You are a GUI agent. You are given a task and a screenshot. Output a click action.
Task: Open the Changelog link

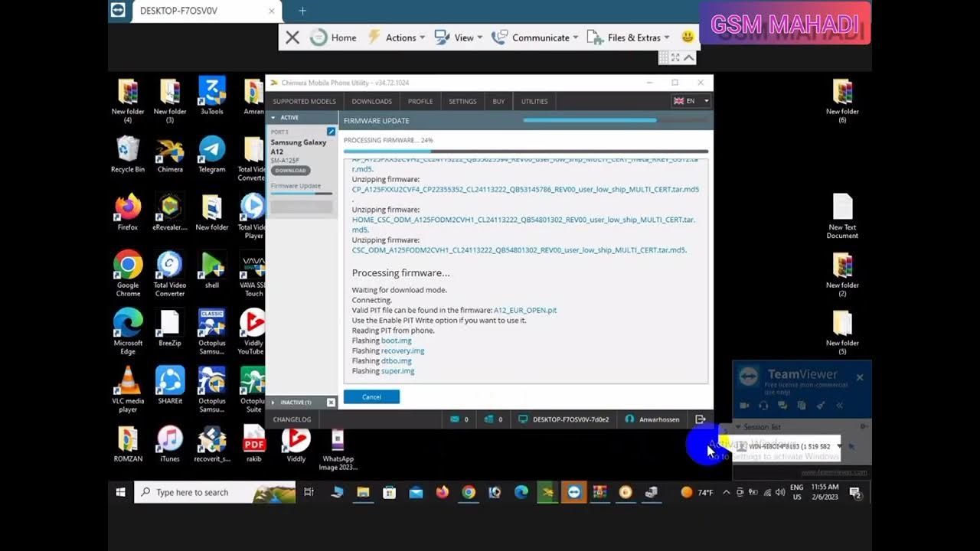(292, 419)
